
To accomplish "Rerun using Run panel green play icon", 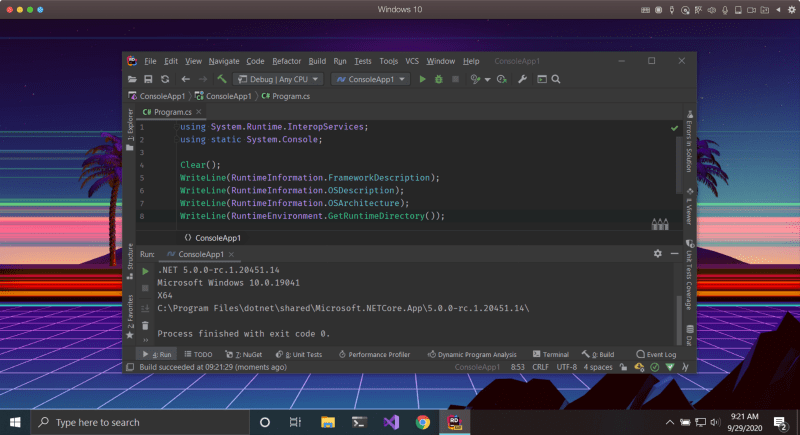I will click(x=145, y=271).
